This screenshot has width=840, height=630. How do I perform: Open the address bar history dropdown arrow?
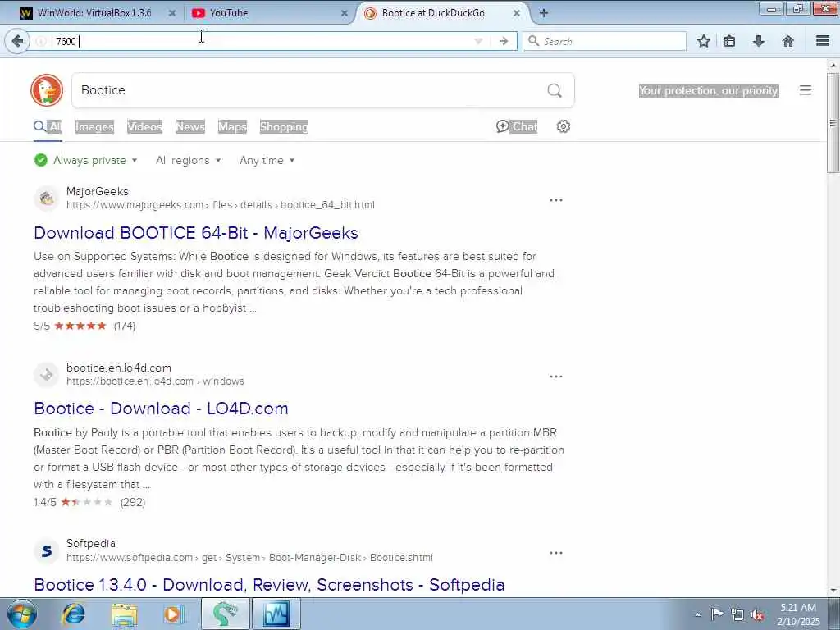pyautogui.click(x=478, y=41)
